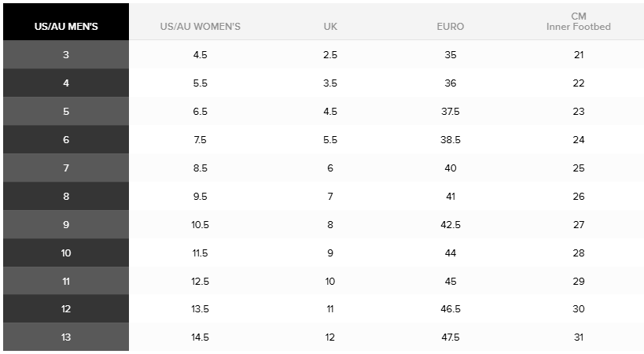The height and width of the screenshot is (354, 644).
Task: Click men's size 7 row label
Action: pos(66,168)
